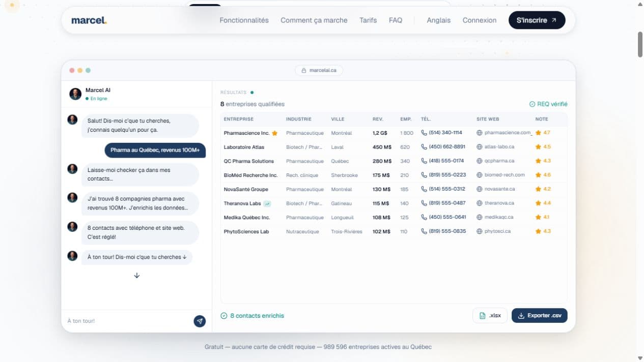Screen dimensions: 644x362
Task: Click the phone icon for (514) 555-0312
Action: (424, 189)
